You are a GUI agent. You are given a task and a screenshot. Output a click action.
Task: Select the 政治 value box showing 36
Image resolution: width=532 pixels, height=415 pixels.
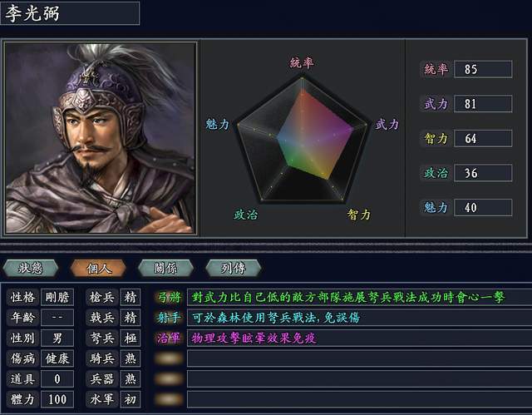[482, 173]
